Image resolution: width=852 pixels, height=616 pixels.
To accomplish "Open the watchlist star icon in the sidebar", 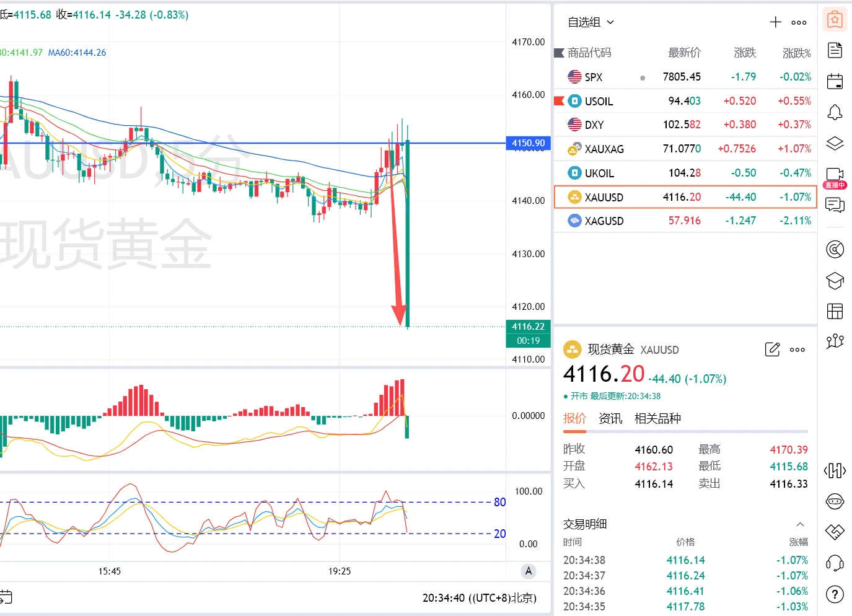I will (x=835, y=20).
